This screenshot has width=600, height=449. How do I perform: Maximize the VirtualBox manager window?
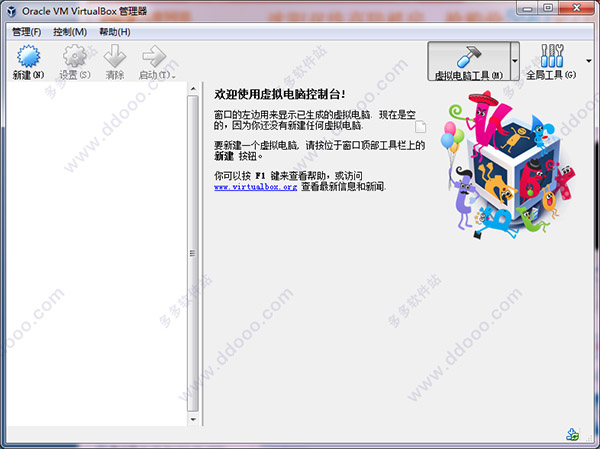tap(548, 8)
